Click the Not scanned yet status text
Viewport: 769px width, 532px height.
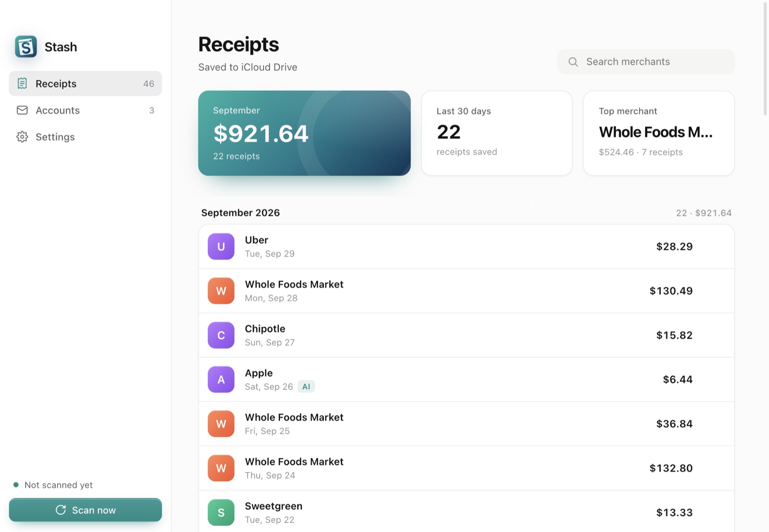(x=59, y=485)
